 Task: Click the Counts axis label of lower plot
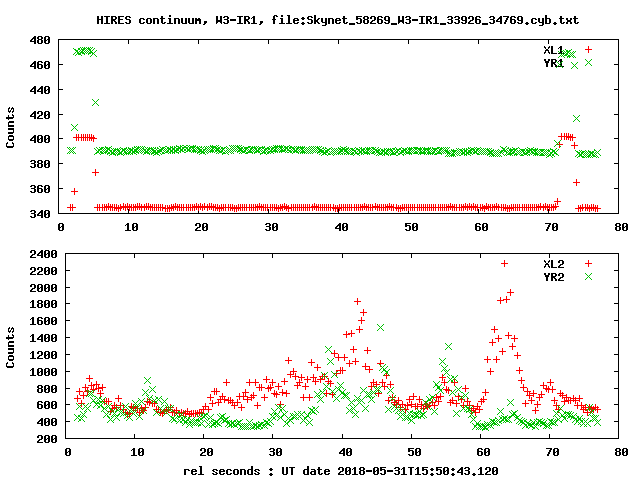(x=10, y=347)
